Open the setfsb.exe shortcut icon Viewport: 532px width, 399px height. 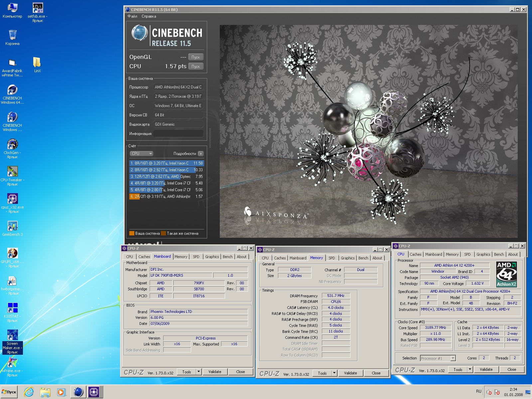(x=38, y=12)
